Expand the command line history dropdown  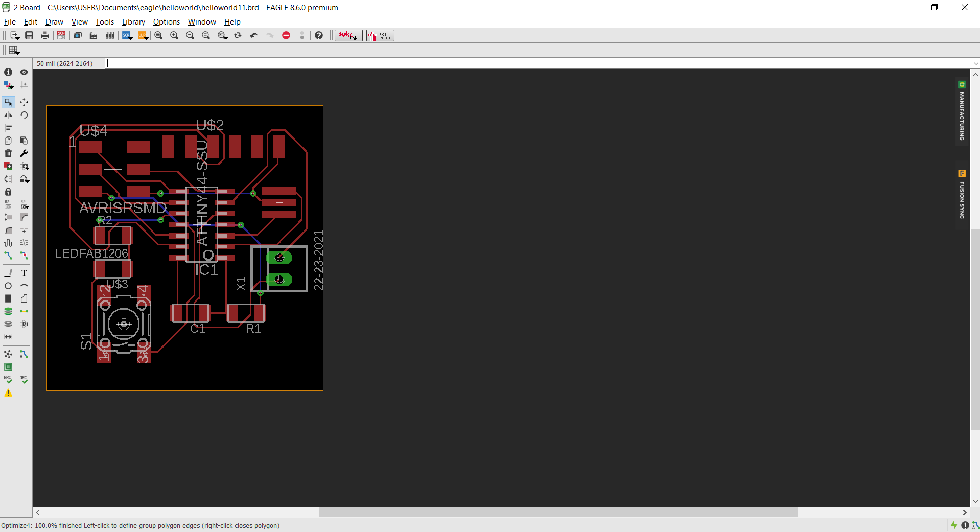pyautogui.click(x=976, y=63)
